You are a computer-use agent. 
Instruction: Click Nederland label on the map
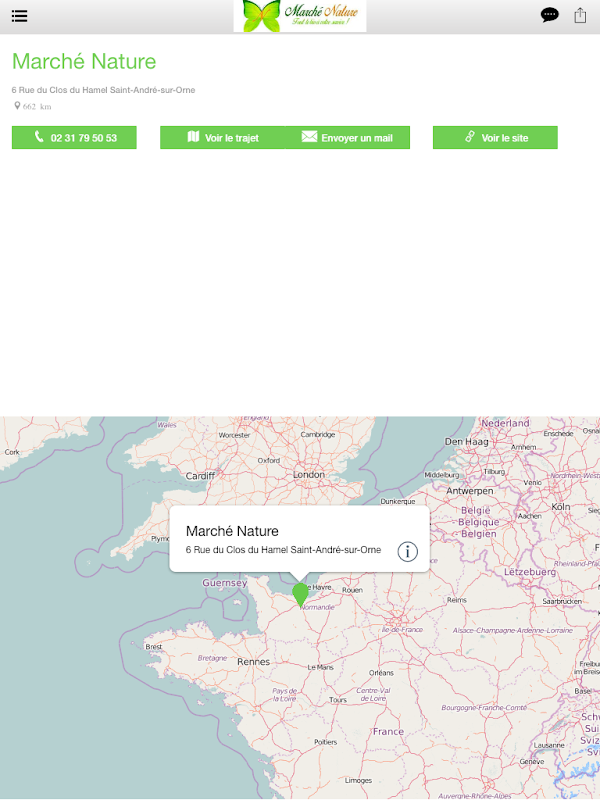(505, 423)
